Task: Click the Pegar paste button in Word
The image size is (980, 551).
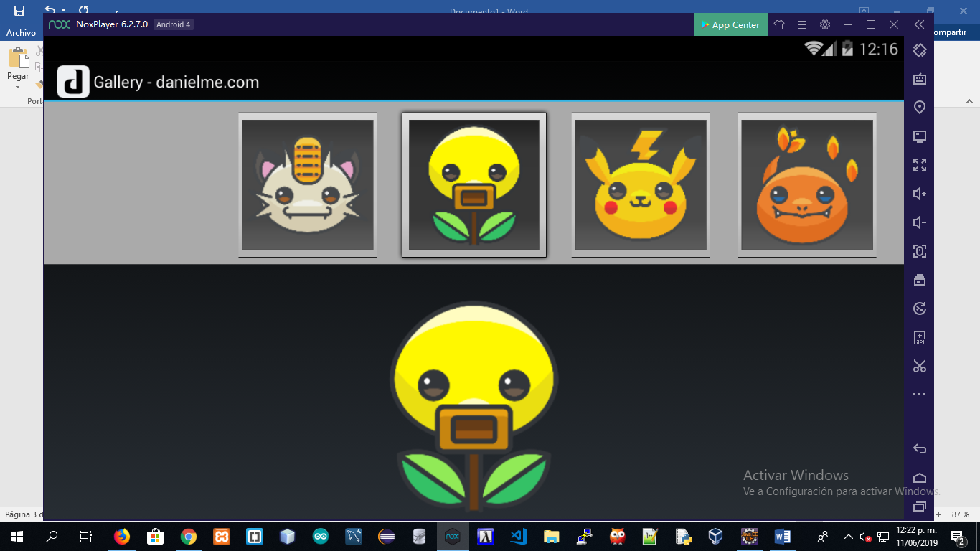Action: pyautogui.click(x=18, y=67)
